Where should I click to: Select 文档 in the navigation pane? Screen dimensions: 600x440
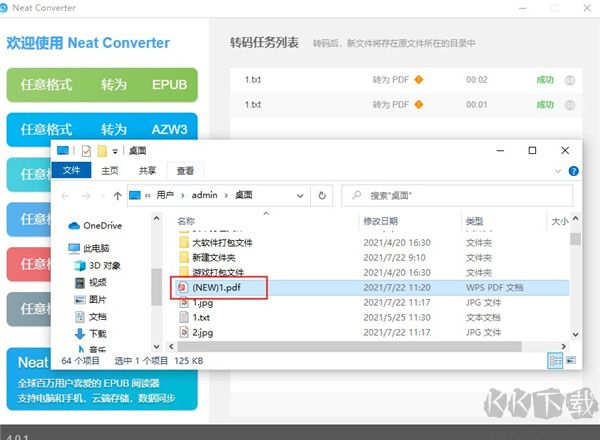click(98, 317)
